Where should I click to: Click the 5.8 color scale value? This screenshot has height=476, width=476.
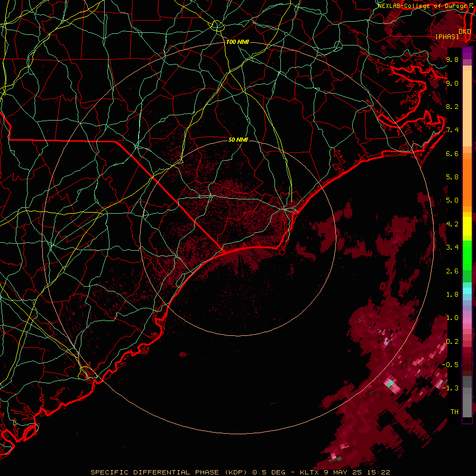click(452, 177)
